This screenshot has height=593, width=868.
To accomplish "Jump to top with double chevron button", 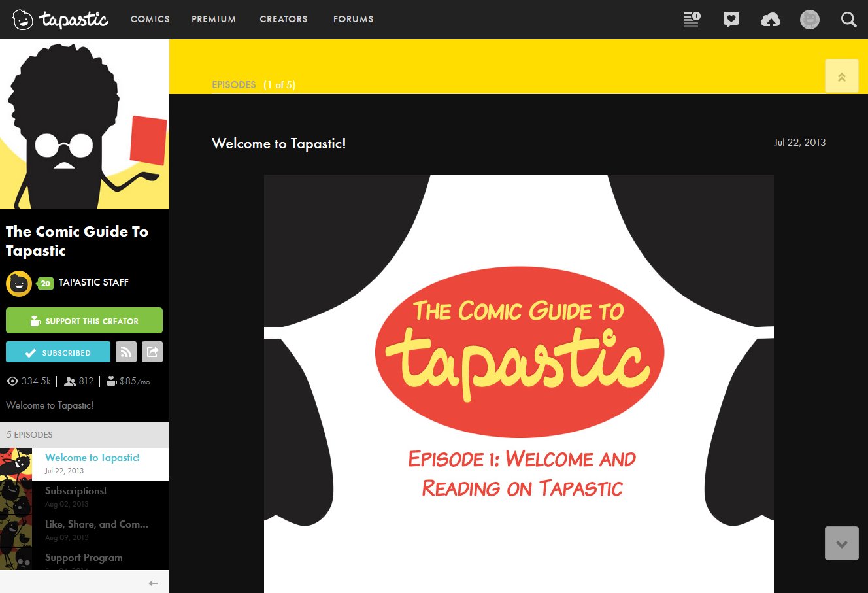I will coord(842,76).
